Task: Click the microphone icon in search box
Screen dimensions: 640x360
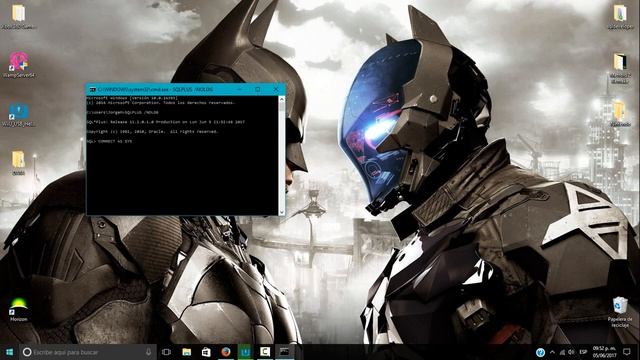Action: (148, 351)
